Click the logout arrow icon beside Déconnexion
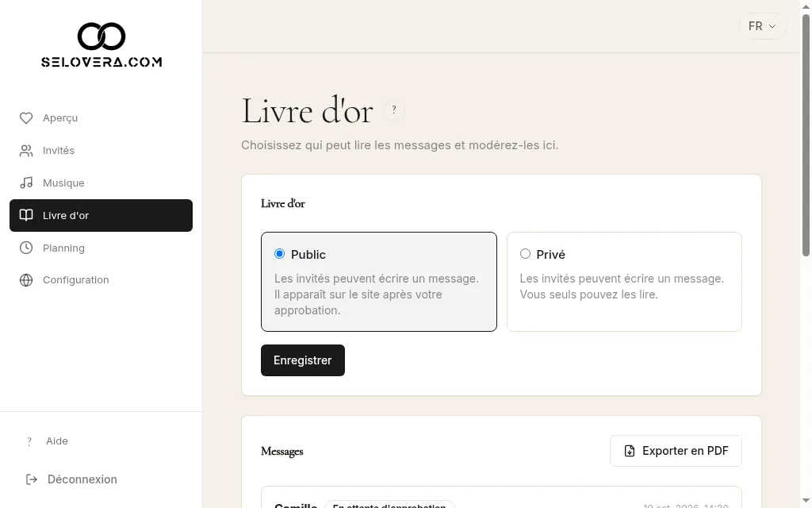 click(32, 479)
